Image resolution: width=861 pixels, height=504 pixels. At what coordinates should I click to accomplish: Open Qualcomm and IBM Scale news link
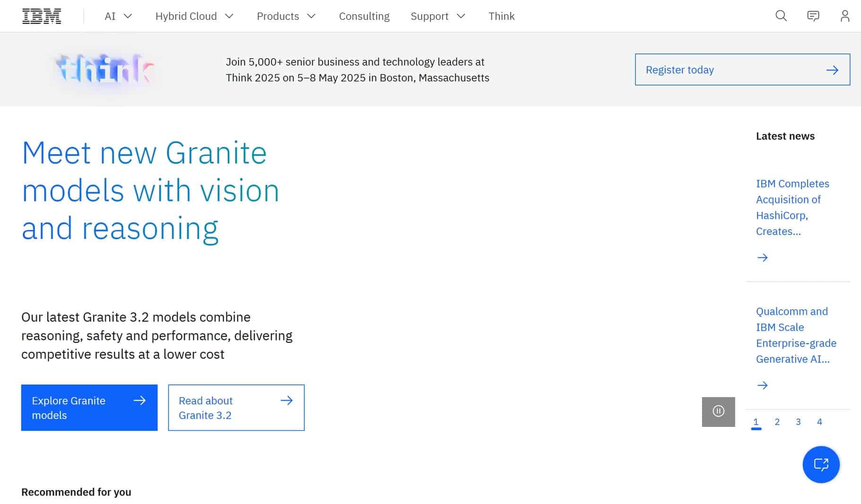pos(796,335)
